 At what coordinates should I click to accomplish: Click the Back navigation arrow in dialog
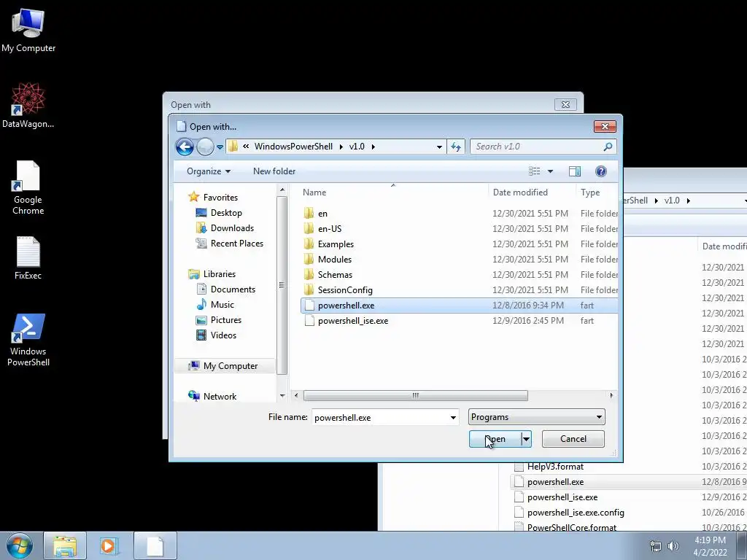click(x=185, y=147)
